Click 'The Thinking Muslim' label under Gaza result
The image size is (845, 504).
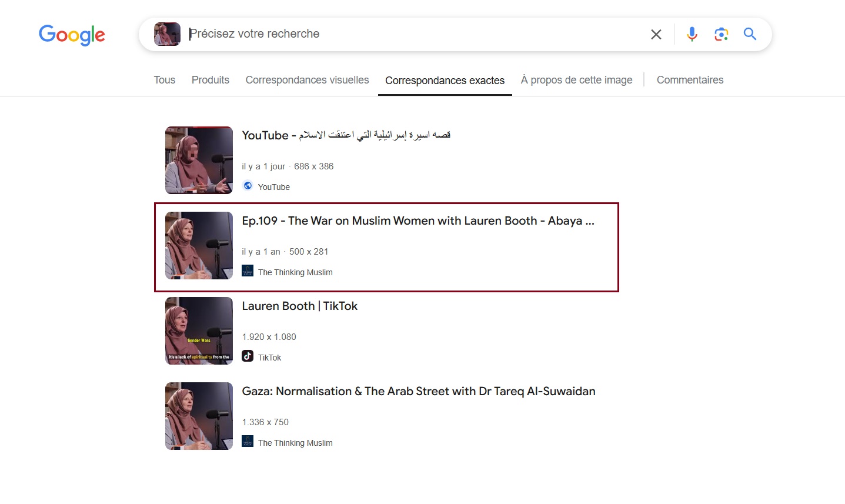click(x=295, y=443)
